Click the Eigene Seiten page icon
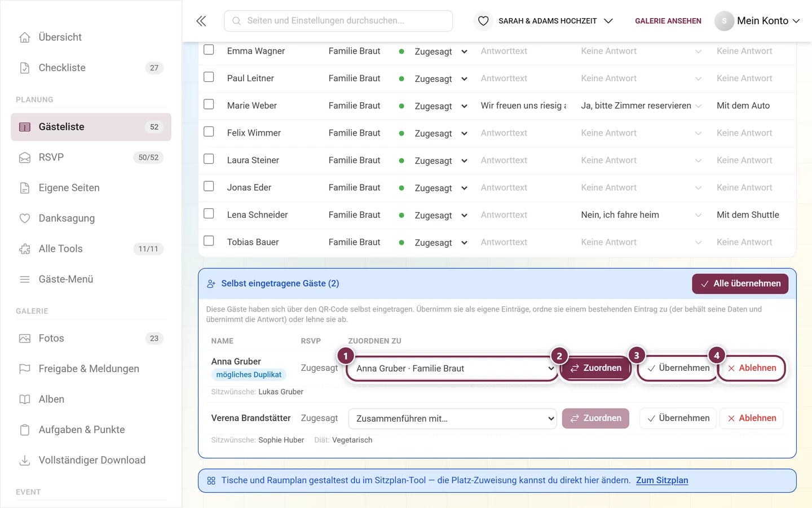The height and width of the screenshot is (508, 812). click(25, 188)
